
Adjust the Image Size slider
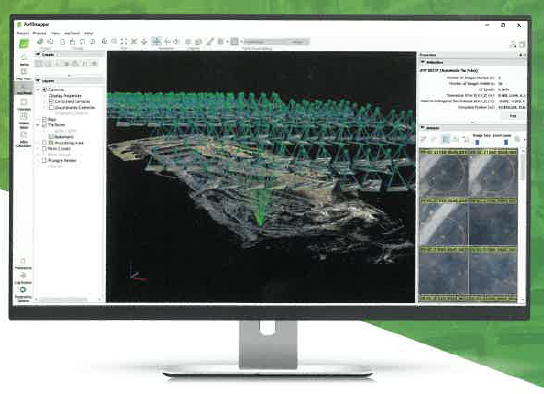477,142
